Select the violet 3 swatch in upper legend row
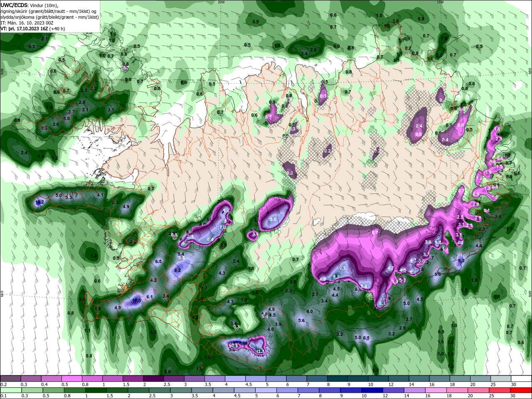Image resolution: width=532 pixels, height=399 pixels. coord(195,379)
